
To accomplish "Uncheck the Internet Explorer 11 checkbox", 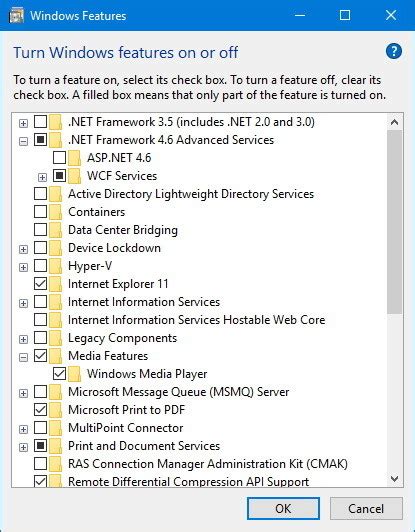I will [x=40, y=284].
